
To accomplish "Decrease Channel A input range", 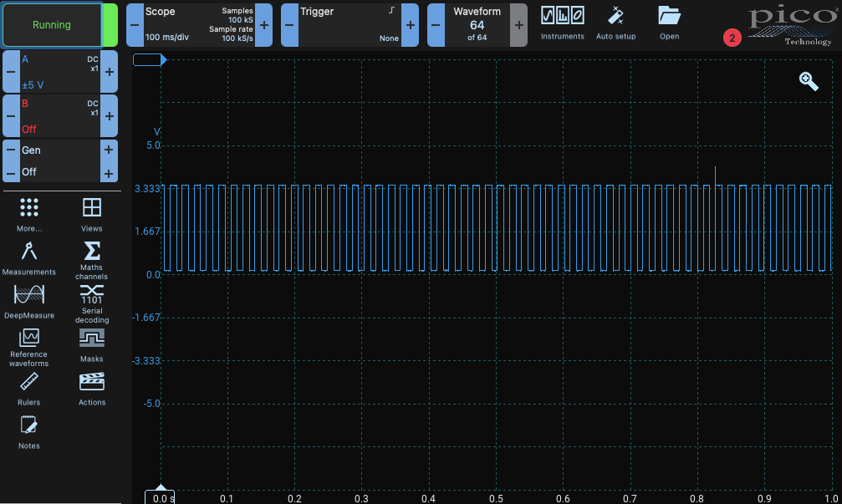I will pyautogui.click(x=11, y=72).
